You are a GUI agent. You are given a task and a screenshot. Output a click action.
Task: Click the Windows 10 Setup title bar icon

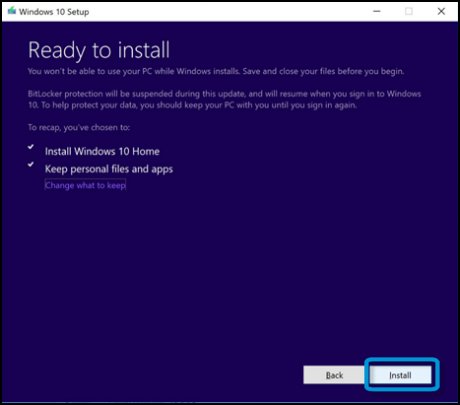point(12,11)
